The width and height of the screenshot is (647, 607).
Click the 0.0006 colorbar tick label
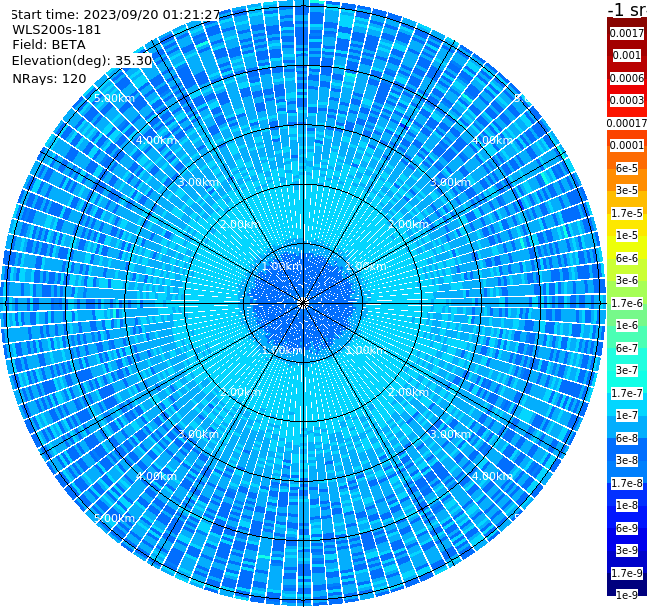[627, 78]
